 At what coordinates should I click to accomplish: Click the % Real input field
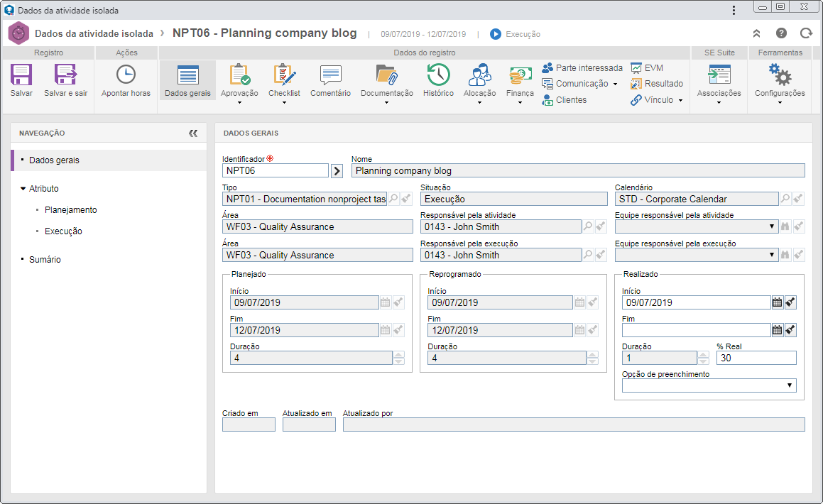756,358
